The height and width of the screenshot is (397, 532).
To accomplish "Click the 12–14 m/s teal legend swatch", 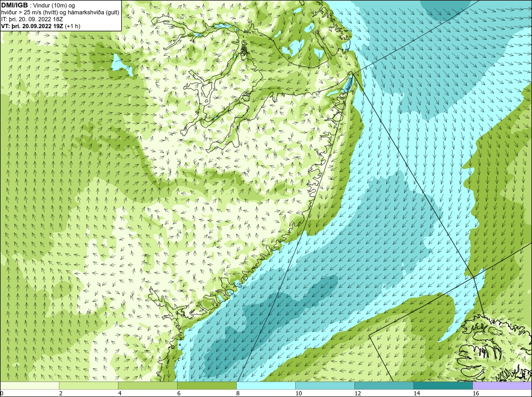I will click(x=384, y=386).
